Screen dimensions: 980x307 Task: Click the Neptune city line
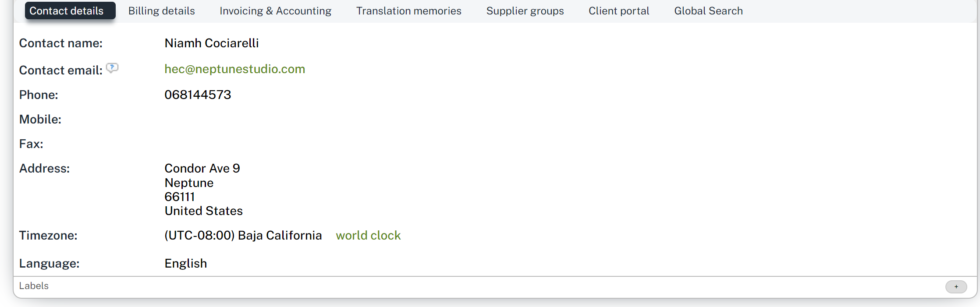click(x=189, y=183)
